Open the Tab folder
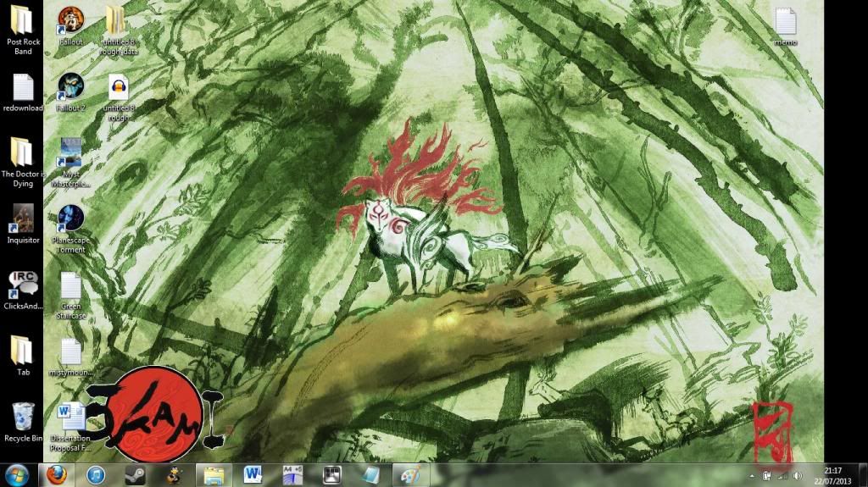Image resolution: width=868 pixels, height=487 pixels. pos(23,357)
